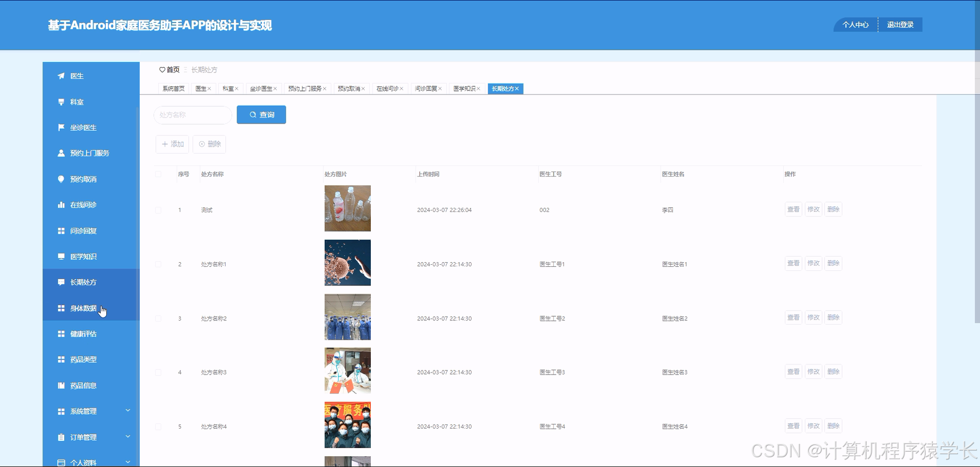The height and width of the screenshot is (467, 980).
Task: Open the 健康评估 sidebar icon
Action: coord(61,334)
